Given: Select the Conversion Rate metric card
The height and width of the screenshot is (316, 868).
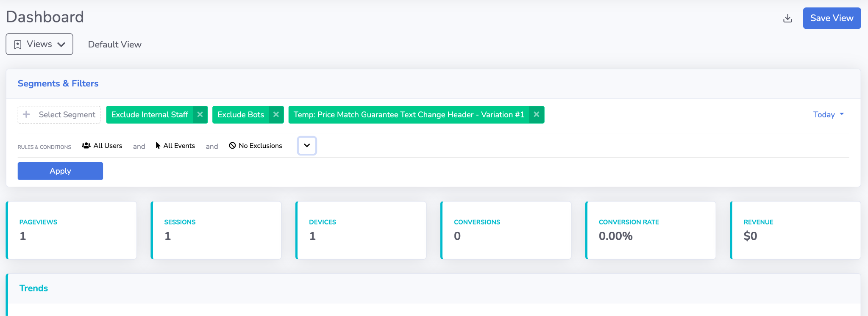Looking at the screenshot, I should [x=651, y=230].
